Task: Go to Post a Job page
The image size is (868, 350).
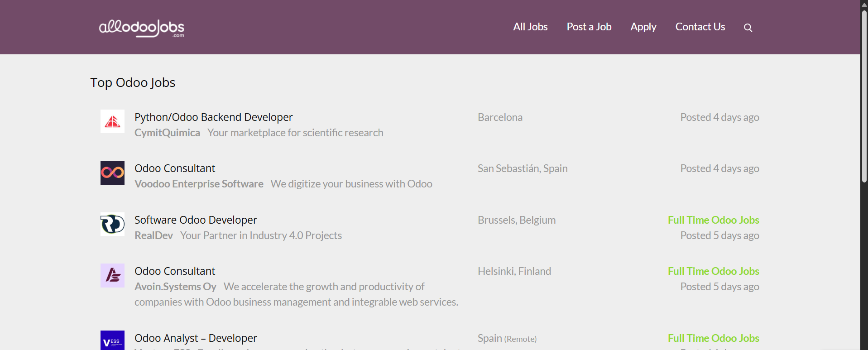Action: pos(589,27)
